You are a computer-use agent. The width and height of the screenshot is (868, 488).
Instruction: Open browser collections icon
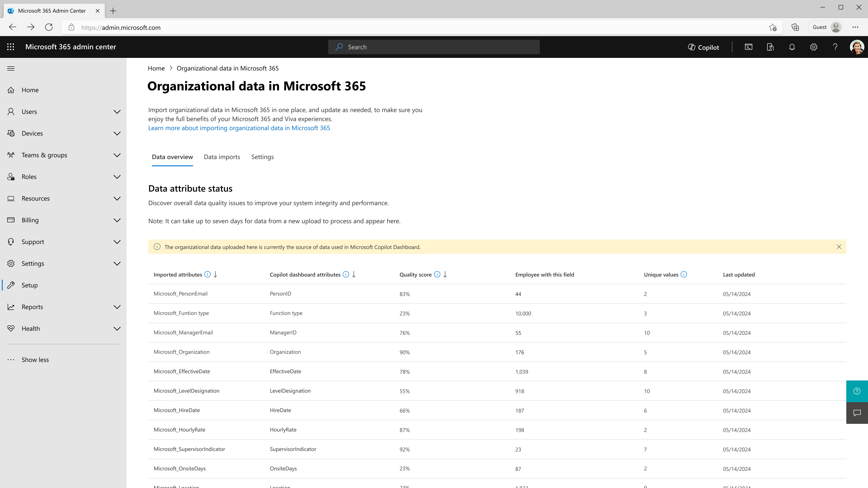click(795, 27)
